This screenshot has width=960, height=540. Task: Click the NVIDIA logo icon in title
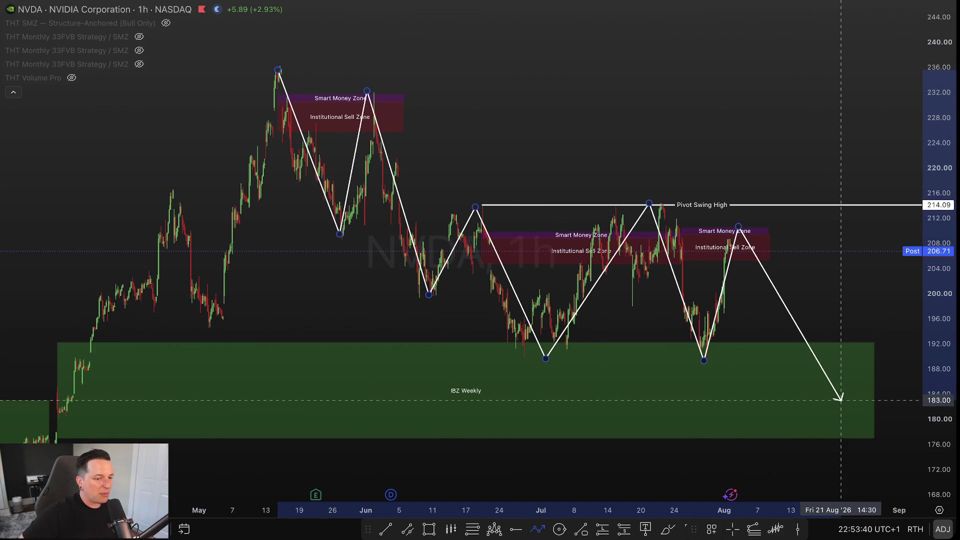point(10,9)
